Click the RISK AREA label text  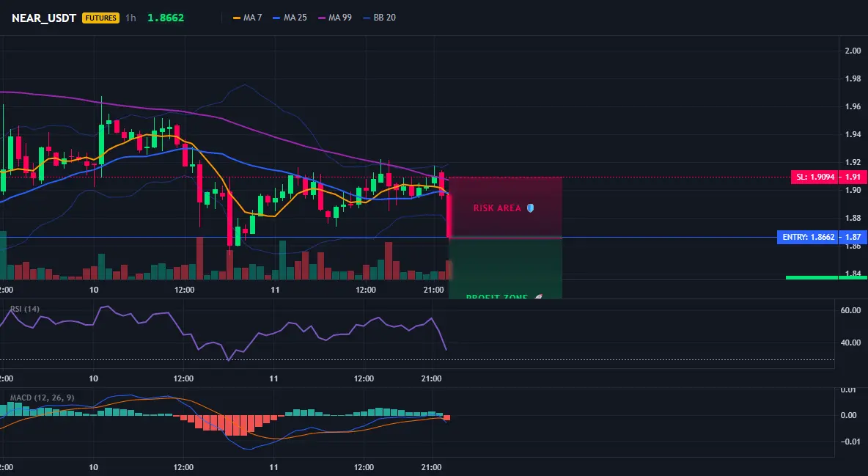[x=497, y=208]
